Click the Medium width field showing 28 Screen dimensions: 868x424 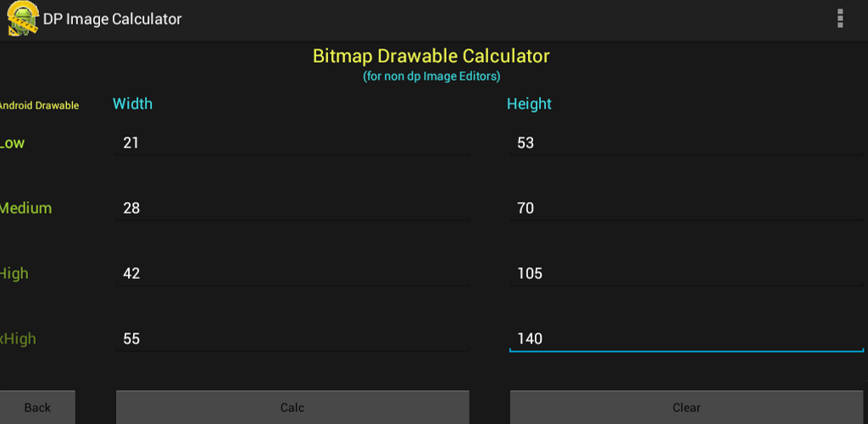(292, 209)
